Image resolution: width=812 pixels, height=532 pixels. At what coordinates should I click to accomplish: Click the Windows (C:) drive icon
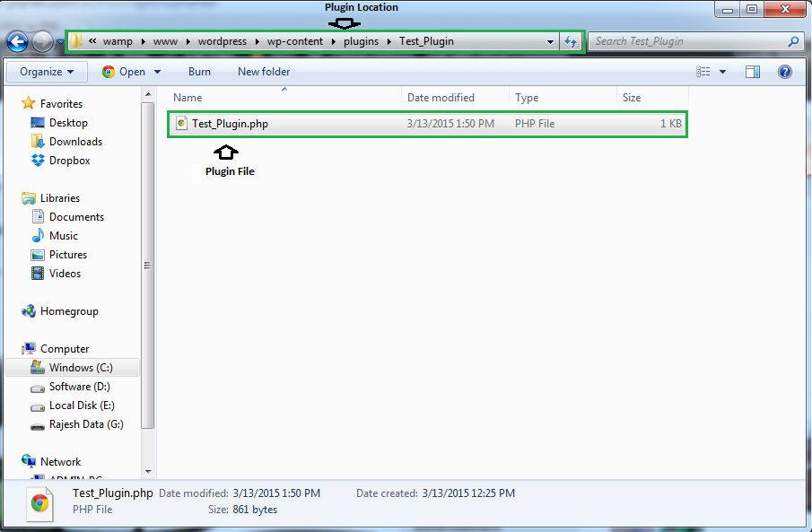click(38, 367)
